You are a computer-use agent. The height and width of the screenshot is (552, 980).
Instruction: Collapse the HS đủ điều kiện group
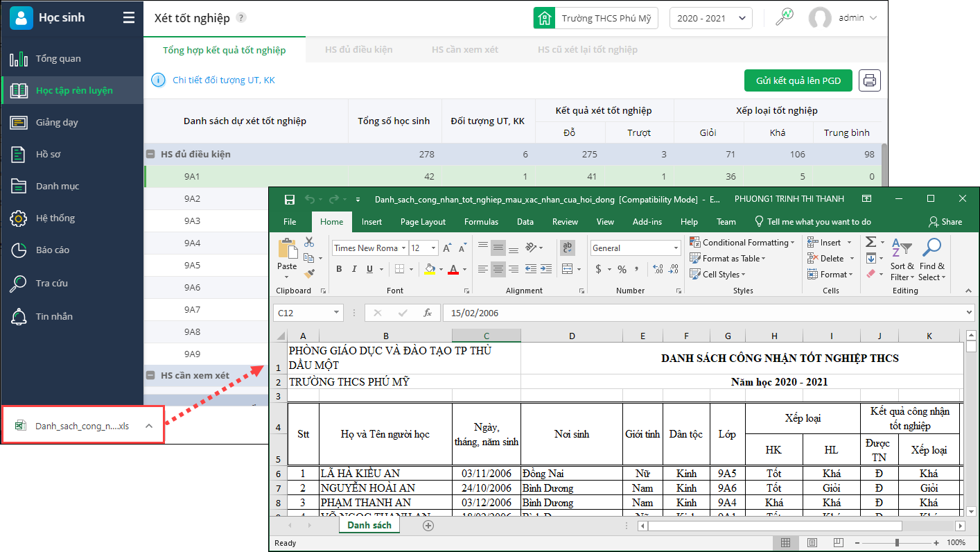click(x=149, y=154)
